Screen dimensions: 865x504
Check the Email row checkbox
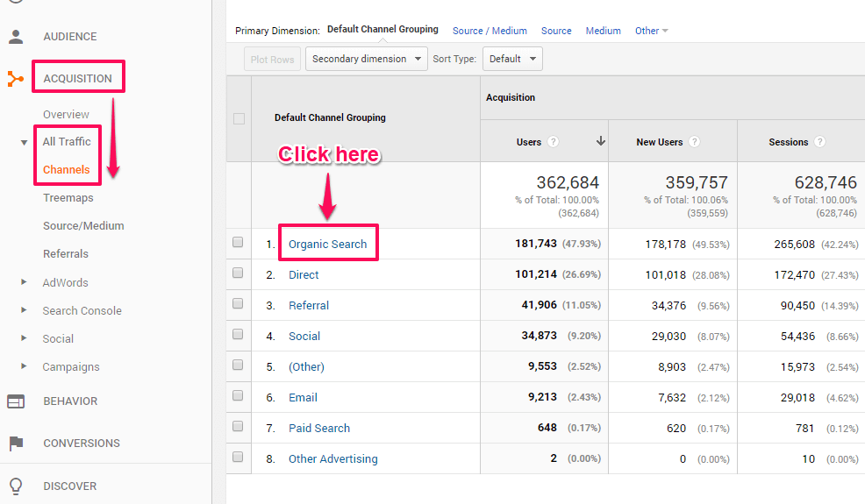click(238, 395)
